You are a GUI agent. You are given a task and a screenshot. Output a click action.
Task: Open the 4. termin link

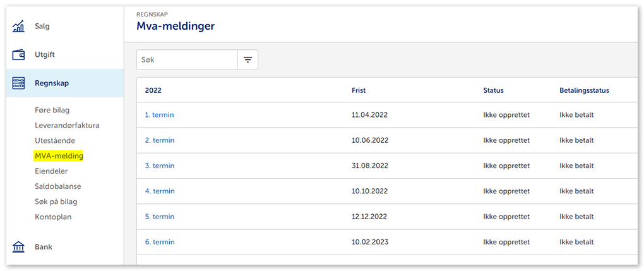coord(159,191)
